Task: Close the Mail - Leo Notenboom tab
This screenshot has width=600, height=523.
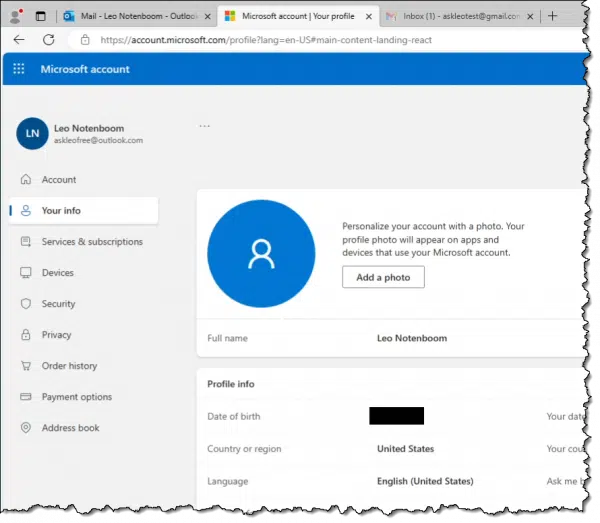Action: point(207,16)
